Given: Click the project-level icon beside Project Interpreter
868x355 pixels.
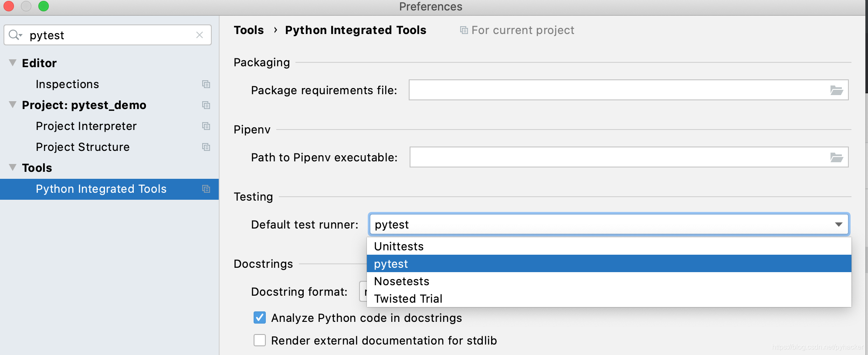Looking at the screenshot, I should tap(206, 126).
